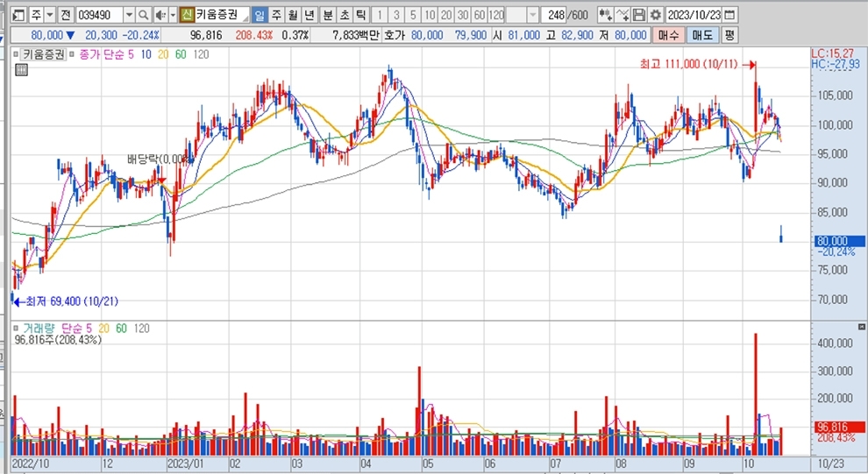The width and height of the screenshot is (868, 474).
Task: Save chart with the floppy disk icon
Action: pos(639,15)
